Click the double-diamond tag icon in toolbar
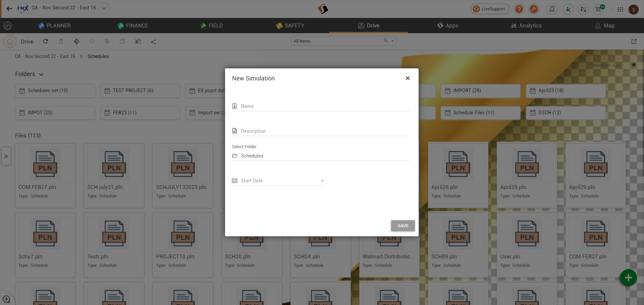The image size is (644, 305). 76,41
